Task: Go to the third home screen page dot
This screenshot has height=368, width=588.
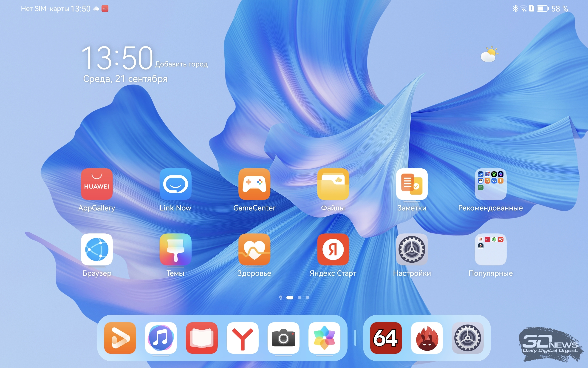Action: point(299,297)
